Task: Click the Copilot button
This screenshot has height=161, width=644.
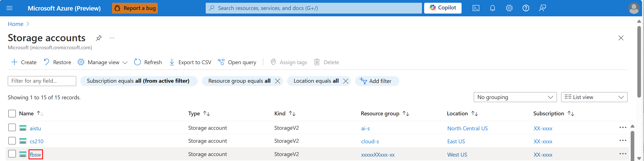Action: [x=443, y=8]
